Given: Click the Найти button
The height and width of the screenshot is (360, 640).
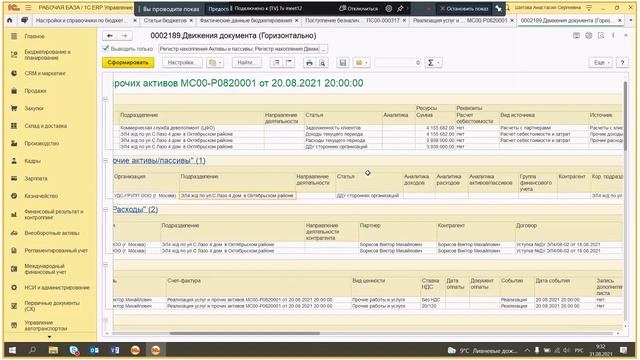Looking at the screenshot, I should 247,63.
